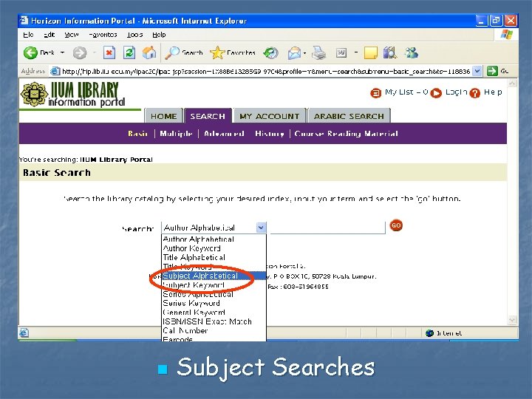Click the red GO search button
532x399 pixels.
pyautogui.click(x=396, y=225)
